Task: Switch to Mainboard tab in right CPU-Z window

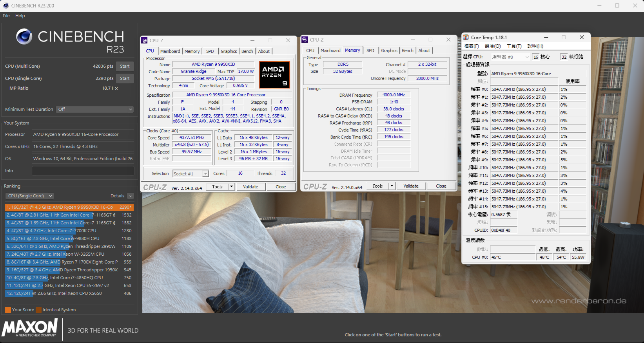Action: click(x=330, y=51)
